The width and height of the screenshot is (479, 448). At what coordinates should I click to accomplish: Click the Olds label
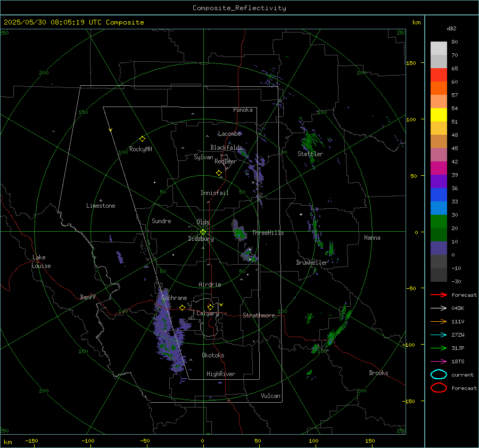tap(203, 222)
